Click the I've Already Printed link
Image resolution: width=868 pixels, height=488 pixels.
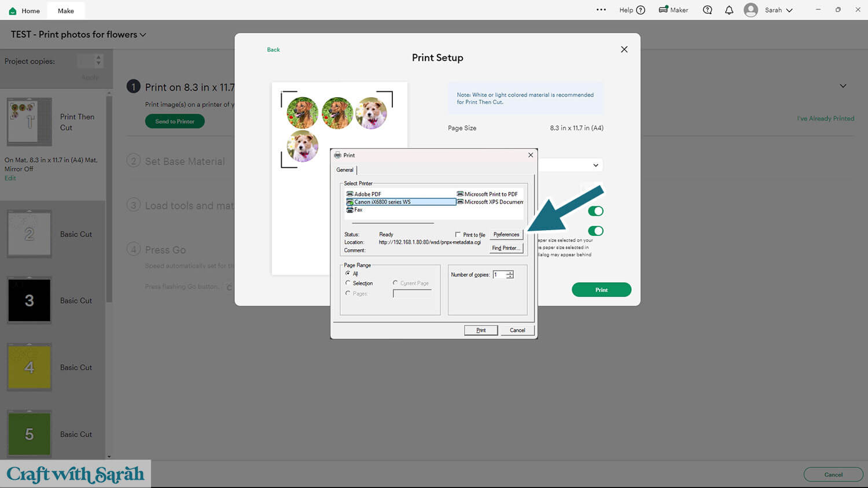[825, 119]
